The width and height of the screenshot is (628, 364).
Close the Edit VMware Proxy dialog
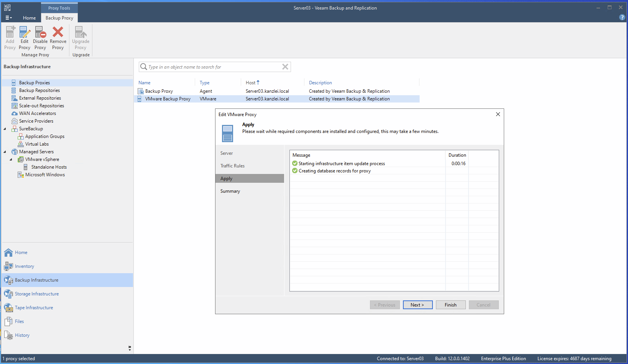click(x=498, y=114)
